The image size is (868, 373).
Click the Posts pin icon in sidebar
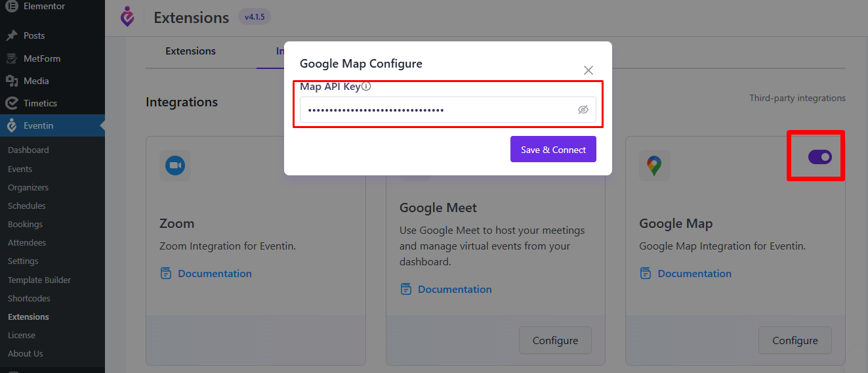pos(12,35)
